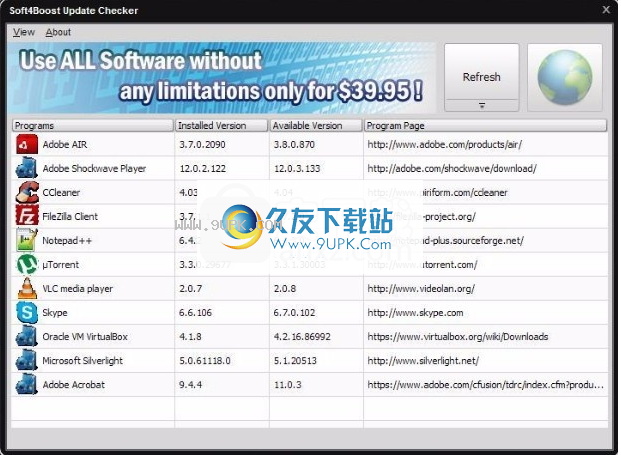This screenshot has height=455, width=621.
Task: Click Skype available version 6.7.0.102
Action: pos(294,313)
